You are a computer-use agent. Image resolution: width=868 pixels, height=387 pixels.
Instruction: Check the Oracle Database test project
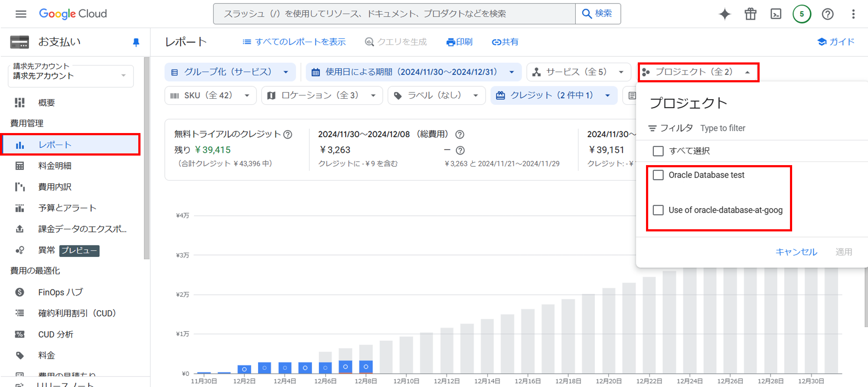[x=658, y=175]
